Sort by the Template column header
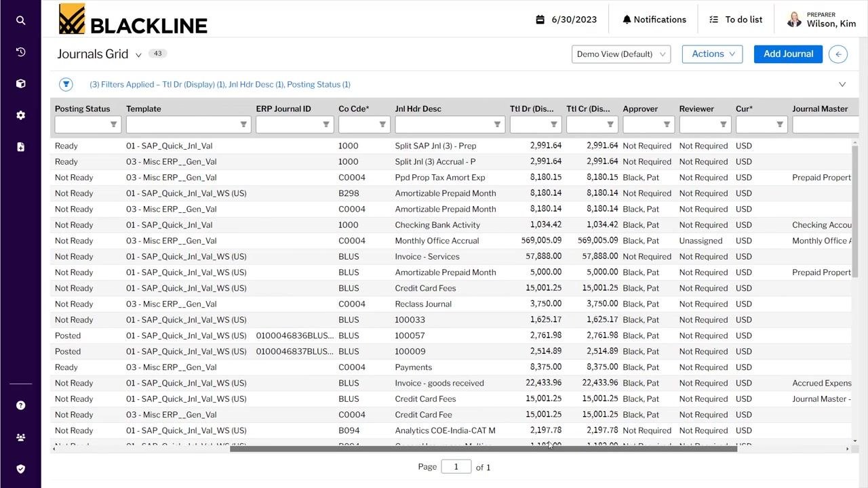 pyautogui.click(x=144, y=108)
